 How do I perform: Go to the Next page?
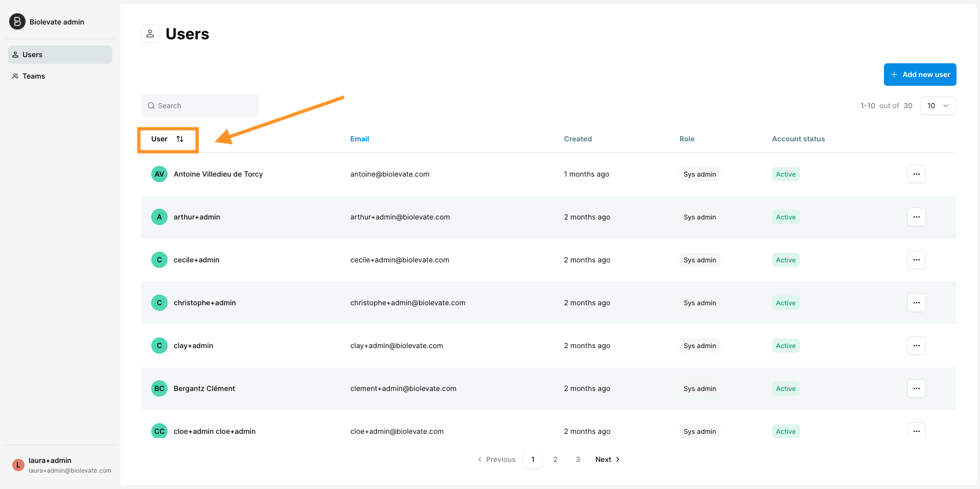coord(608,459)
